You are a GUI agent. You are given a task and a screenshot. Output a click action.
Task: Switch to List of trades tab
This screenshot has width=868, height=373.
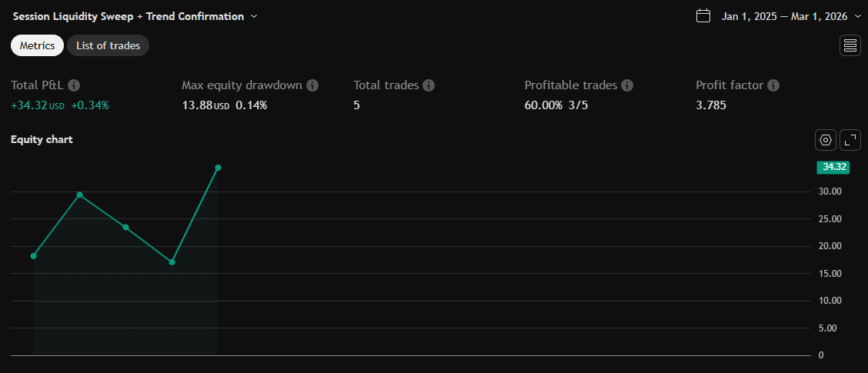[x=108, y=45]
